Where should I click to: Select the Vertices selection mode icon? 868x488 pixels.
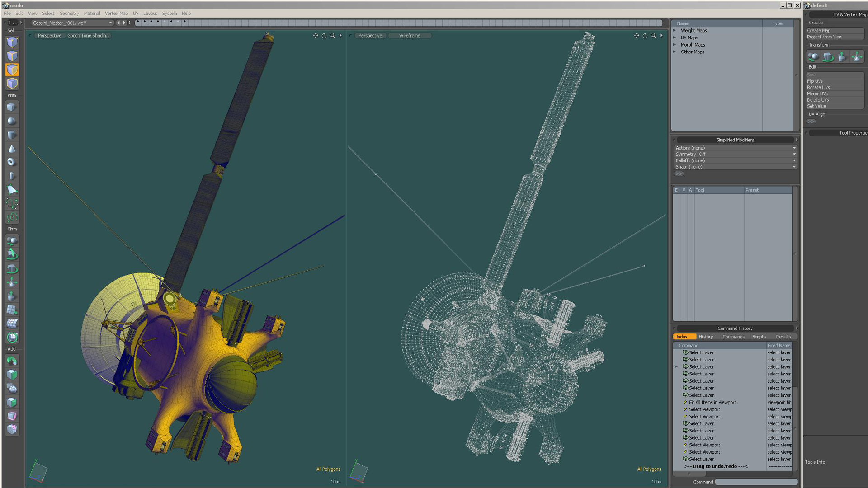12,42
